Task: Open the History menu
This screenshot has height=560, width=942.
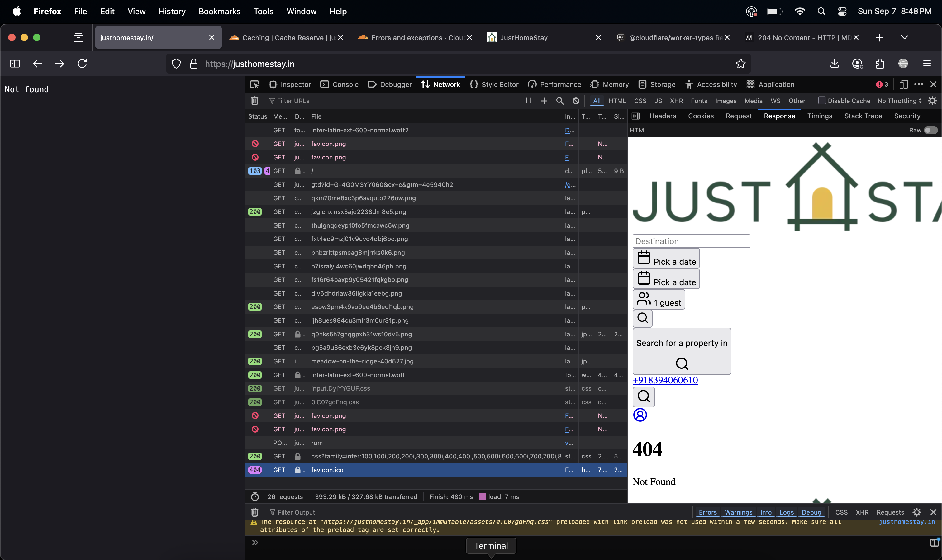Action: (x=172, y=11)
